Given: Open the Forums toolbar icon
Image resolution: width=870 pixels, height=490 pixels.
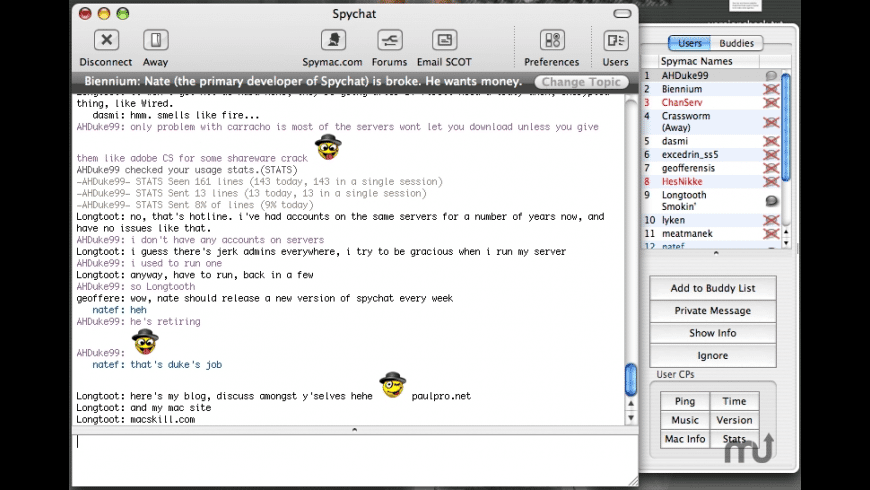Looking at the screenshot, I should [389, 41].
